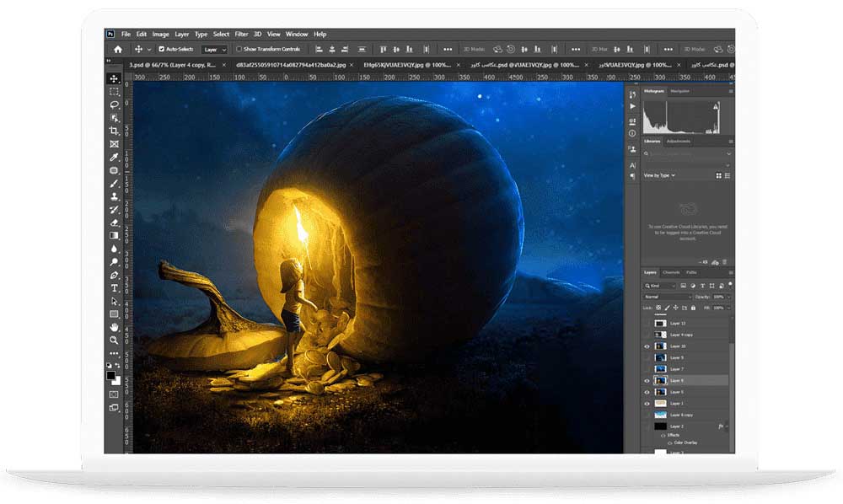
Task: Click the background color swatch
Action: [x=116, y=381]
